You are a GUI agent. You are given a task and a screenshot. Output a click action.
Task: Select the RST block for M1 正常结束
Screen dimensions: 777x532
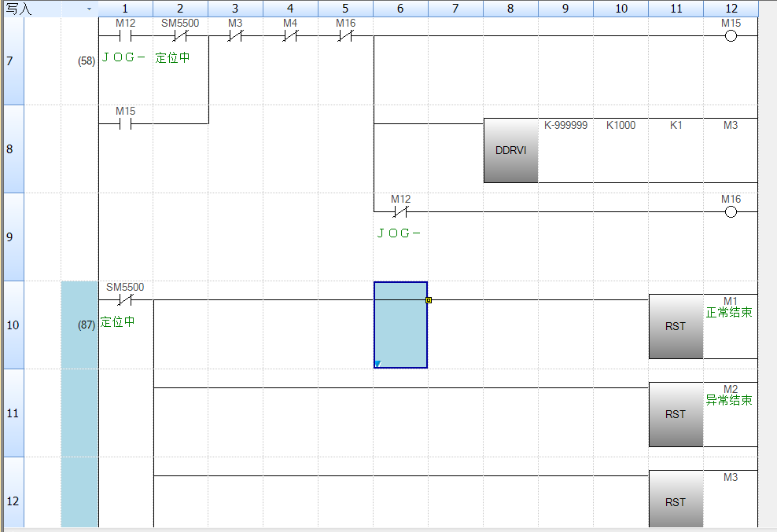(x=676, y=326)
